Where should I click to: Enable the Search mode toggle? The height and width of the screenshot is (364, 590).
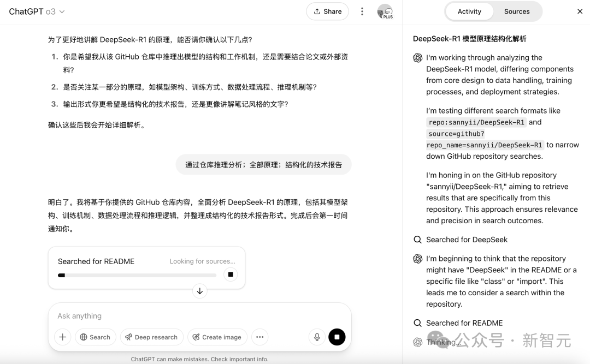click(96, 337)
